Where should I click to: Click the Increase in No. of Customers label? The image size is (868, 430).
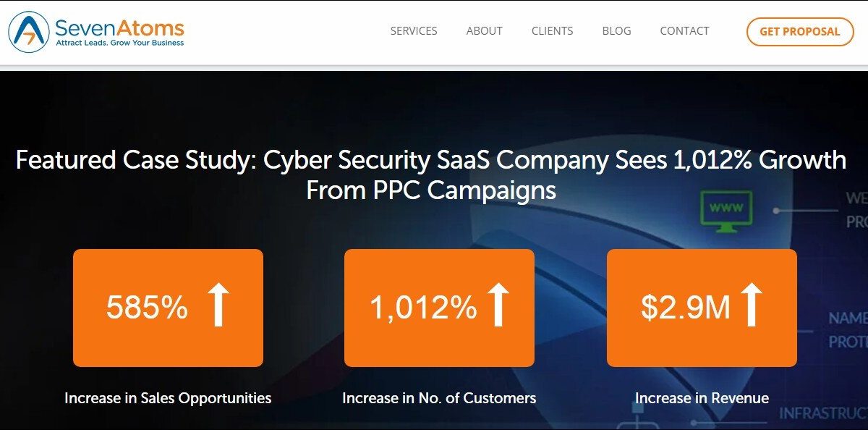tap(439, 398)
